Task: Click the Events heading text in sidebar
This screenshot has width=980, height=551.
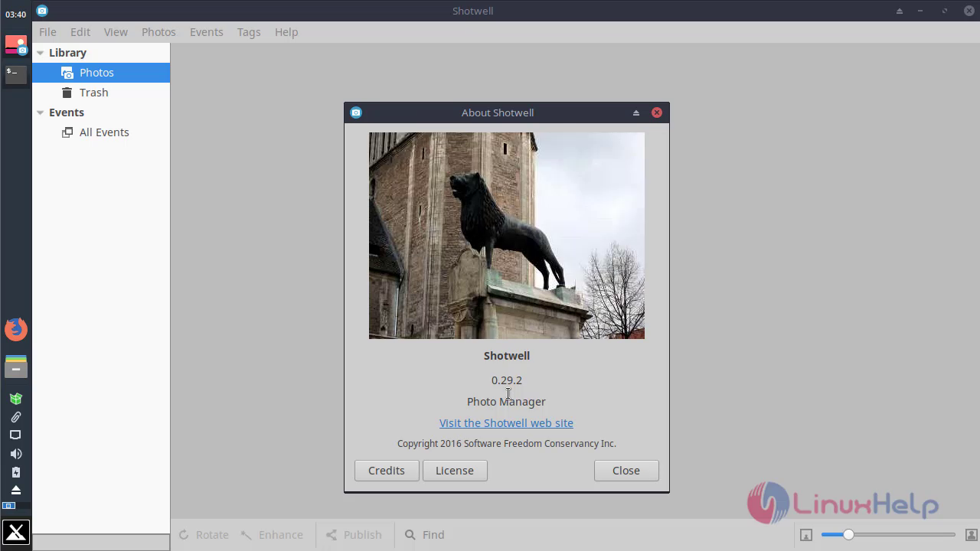Action: tap(67, 112)
